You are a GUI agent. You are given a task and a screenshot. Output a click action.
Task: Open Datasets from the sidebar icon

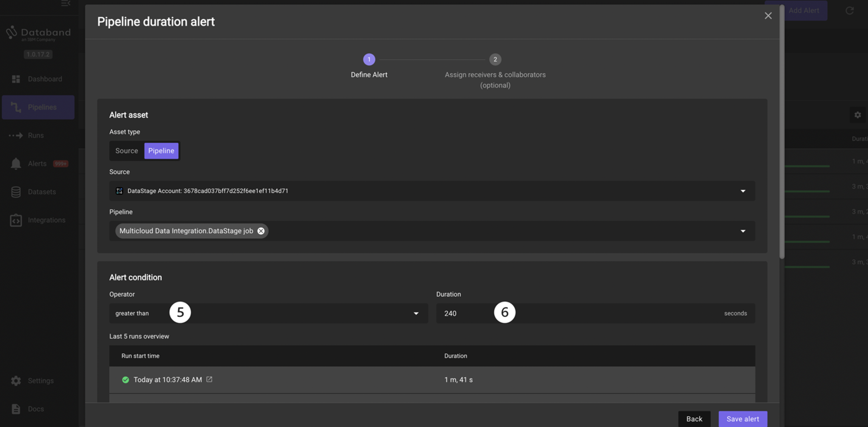16,192
